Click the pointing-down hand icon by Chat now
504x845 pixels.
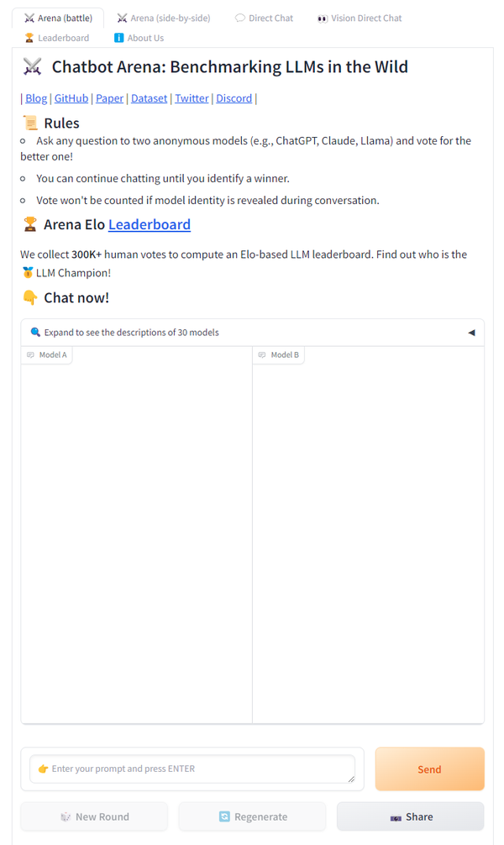(30, 297)
